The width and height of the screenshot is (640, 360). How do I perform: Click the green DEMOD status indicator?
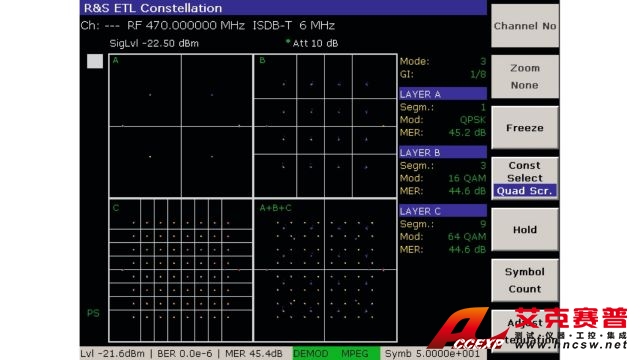click(x=311, y=353)
